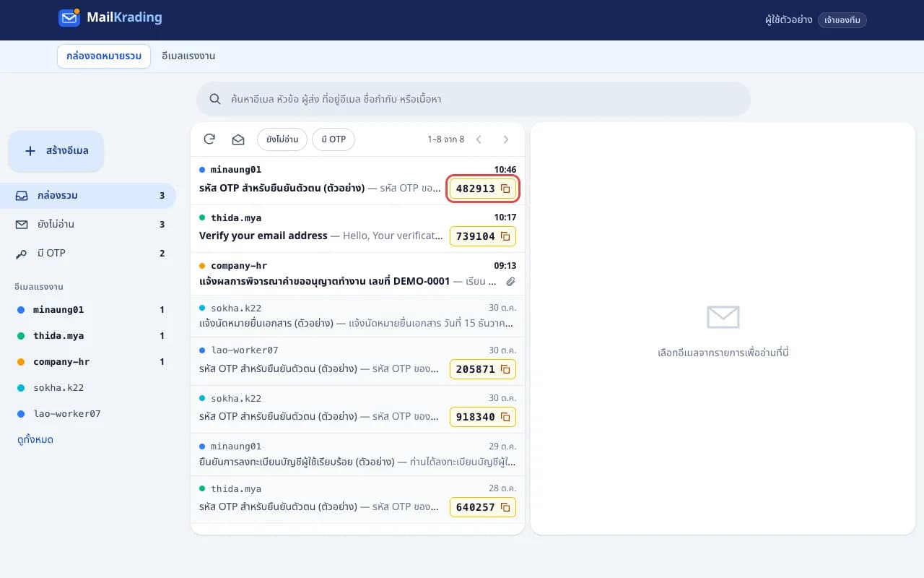Click the paperclip attachment icon on company-hr email
Viewport: 924px width, 578px height.
(510, 281)
